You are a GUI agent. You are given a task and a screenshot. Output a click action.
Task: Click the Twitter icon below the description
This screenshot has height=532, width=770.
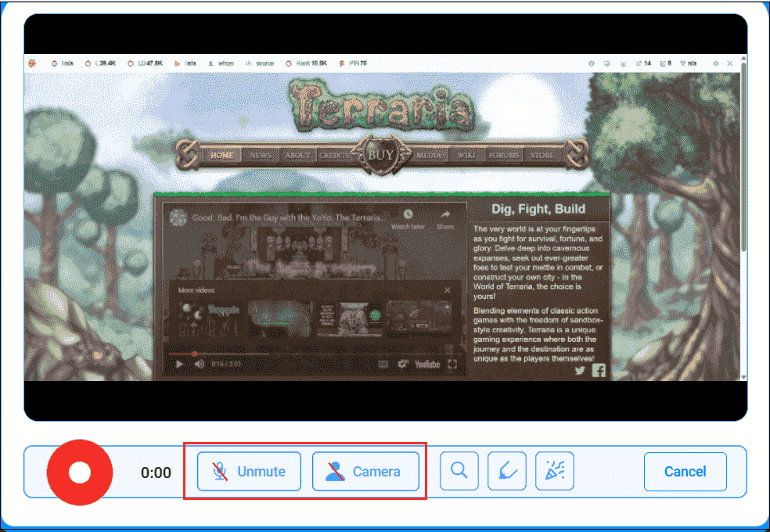point(580,371)
